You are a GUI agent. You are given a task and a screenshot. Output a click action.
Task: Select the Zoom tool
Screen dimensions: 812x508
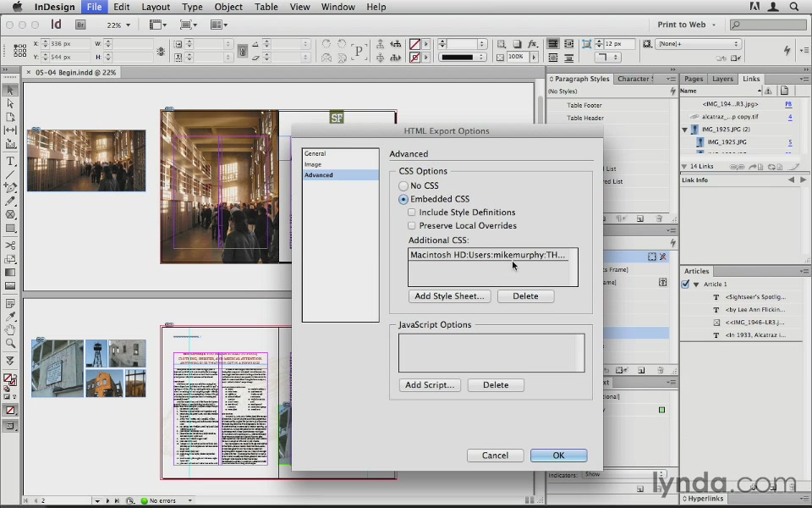(x=10, y=343)
